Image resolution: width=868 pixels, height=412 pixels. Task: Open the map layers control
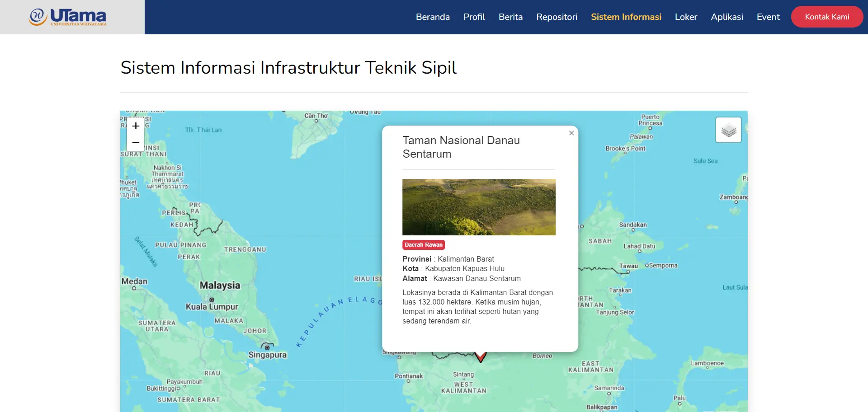pos(728,130)
